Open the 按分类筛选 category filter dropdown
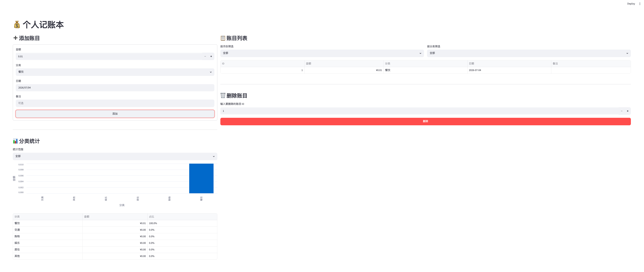This screenshot has width=644, height=272. click(x=529, y=53)
